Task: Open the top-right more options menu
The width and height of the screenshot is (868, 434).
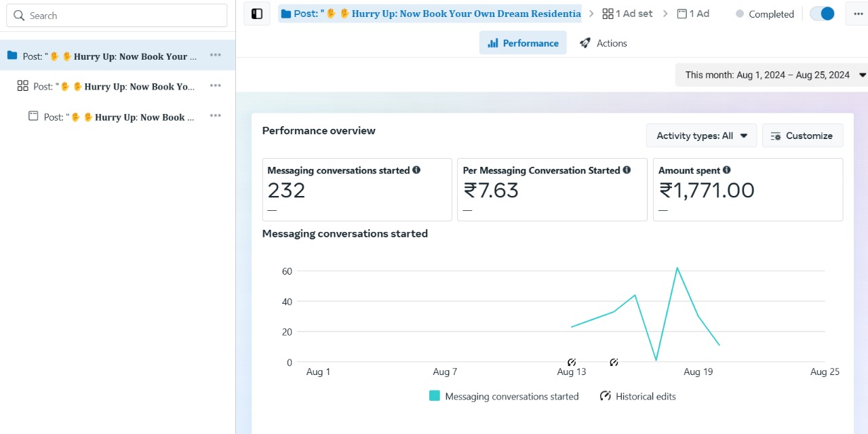Action: [x=857, y=14]
